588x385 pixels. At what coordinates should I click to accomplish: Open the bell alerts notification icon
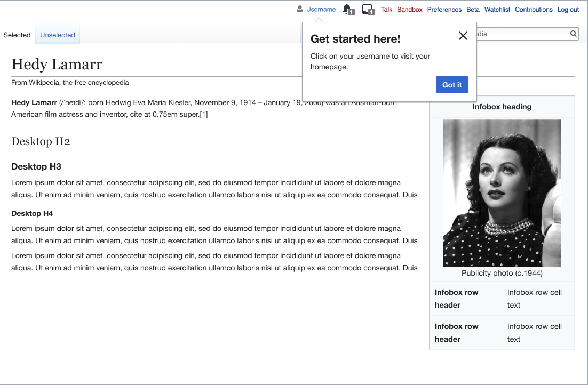[347, 9]
